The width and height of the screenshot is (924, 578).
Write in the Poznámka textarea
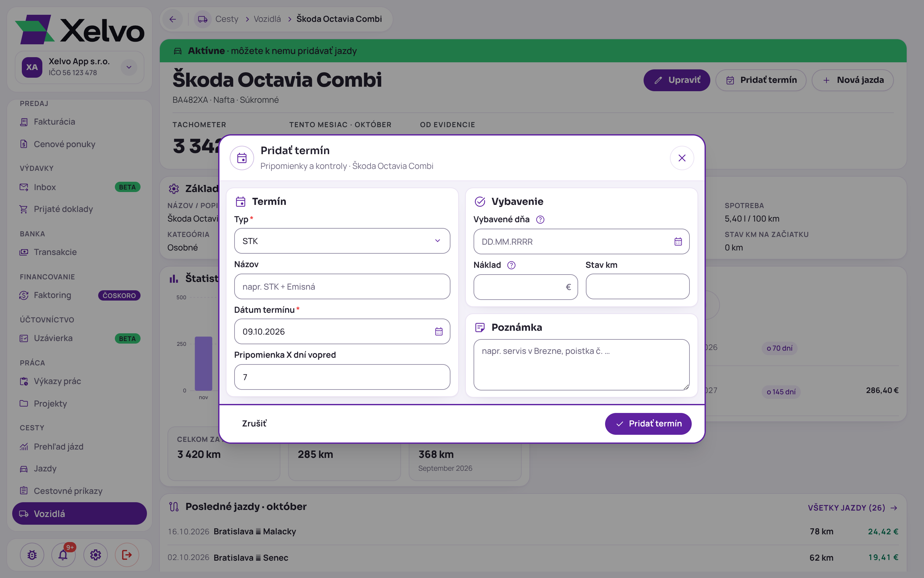581,365
